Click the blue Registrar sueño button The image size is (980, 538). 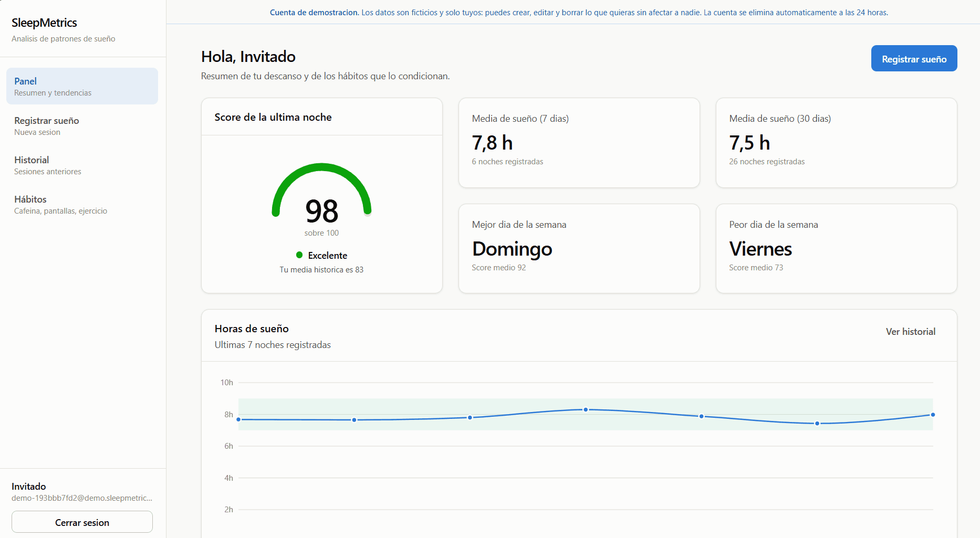[x=914, y=58]
